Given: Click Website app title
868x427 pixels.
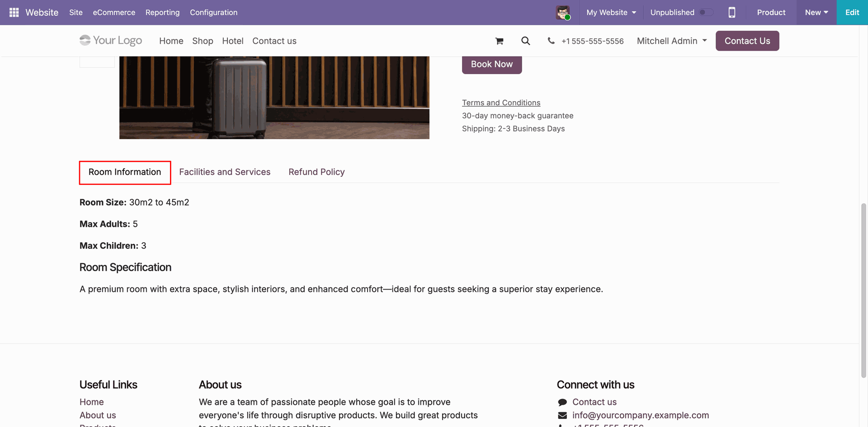Looking at the screenshot, I should [x=42, y=12].
